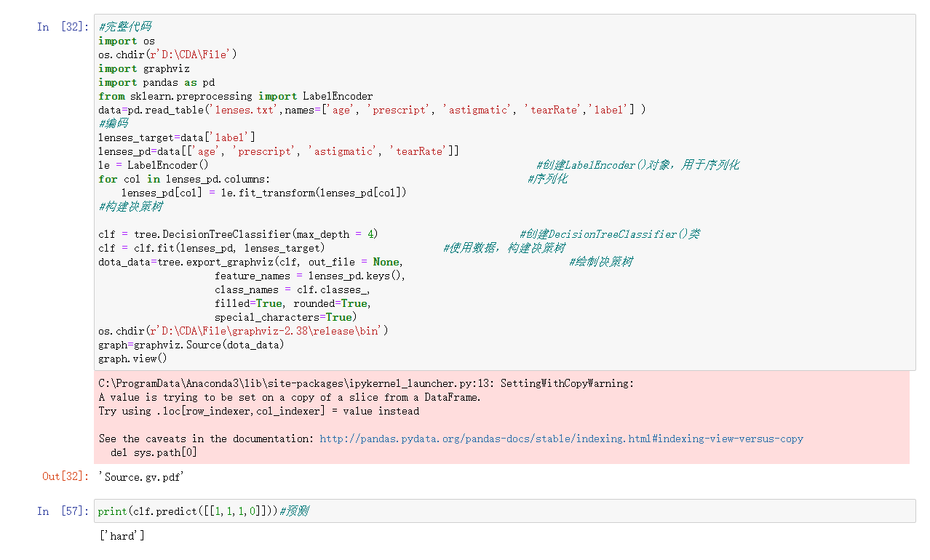
Task: Click the 'Source.gv.pdf' output text
Action: (141, 476)
